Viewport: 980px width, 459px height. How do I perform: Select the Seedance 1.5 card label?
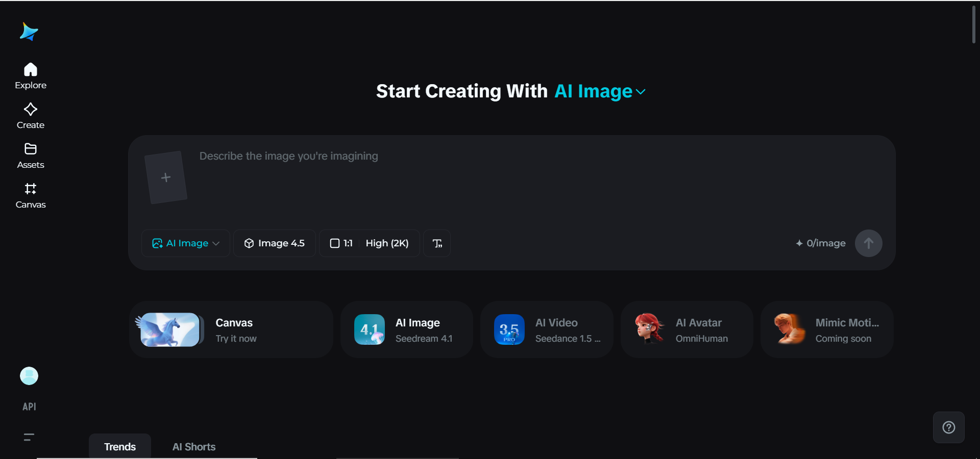pos(568,339)
